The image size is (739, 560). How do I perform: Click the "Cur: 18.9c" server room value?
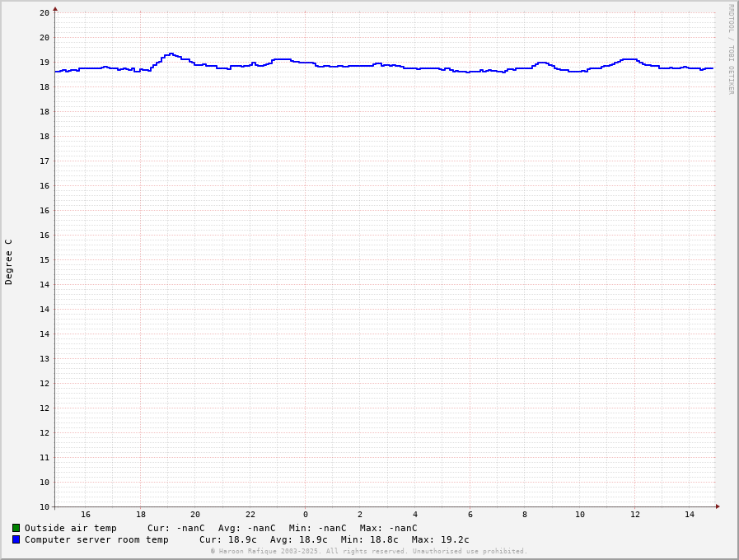click(227, 539)
